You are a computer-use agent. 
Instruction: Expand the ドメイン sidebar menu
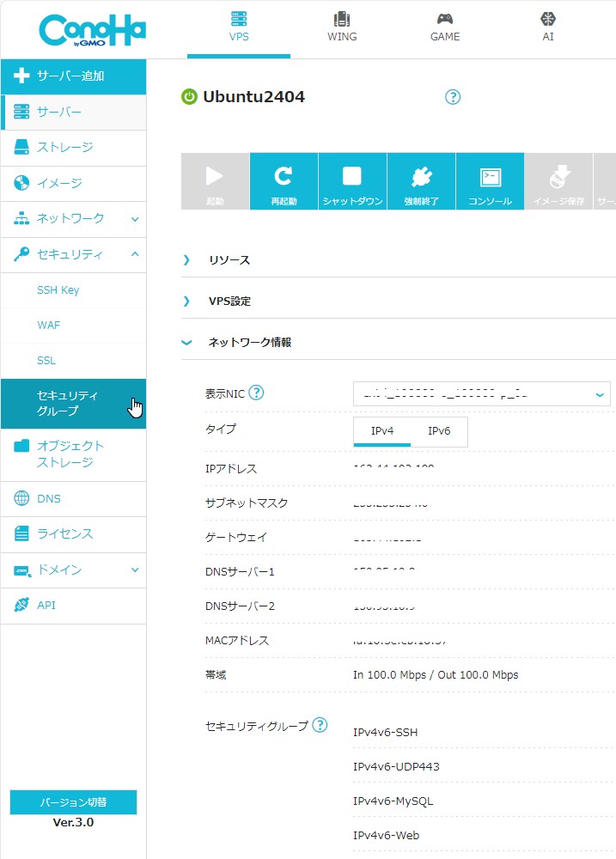coord(73,570)
